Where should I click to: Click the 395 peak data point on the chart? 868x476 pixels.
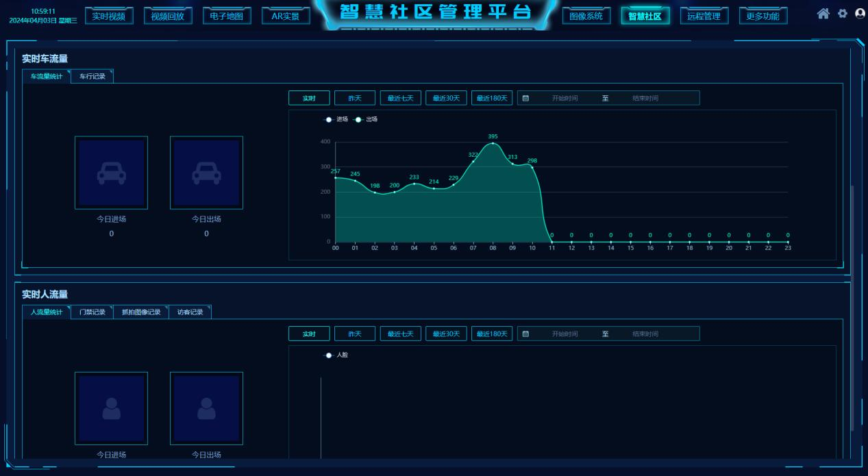click(x=493, y=143)
